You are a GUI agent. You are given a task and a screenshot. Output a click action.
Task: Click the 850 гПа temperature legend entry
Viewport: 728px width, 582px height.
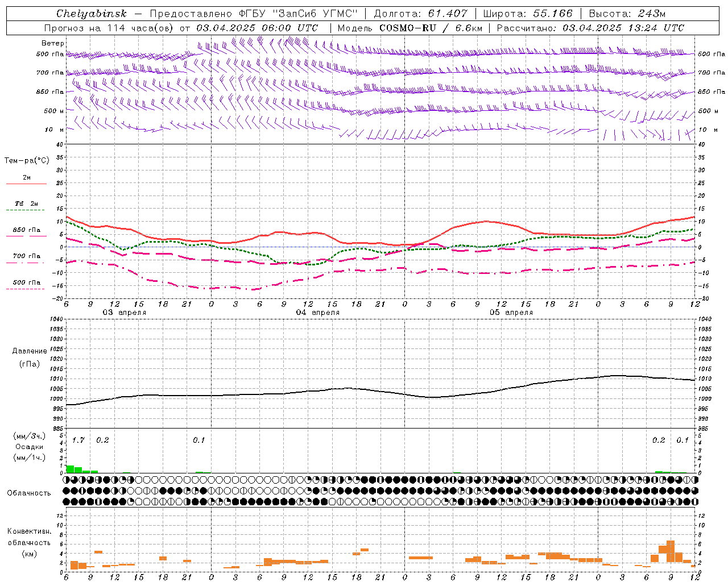[x=27, y=230]
